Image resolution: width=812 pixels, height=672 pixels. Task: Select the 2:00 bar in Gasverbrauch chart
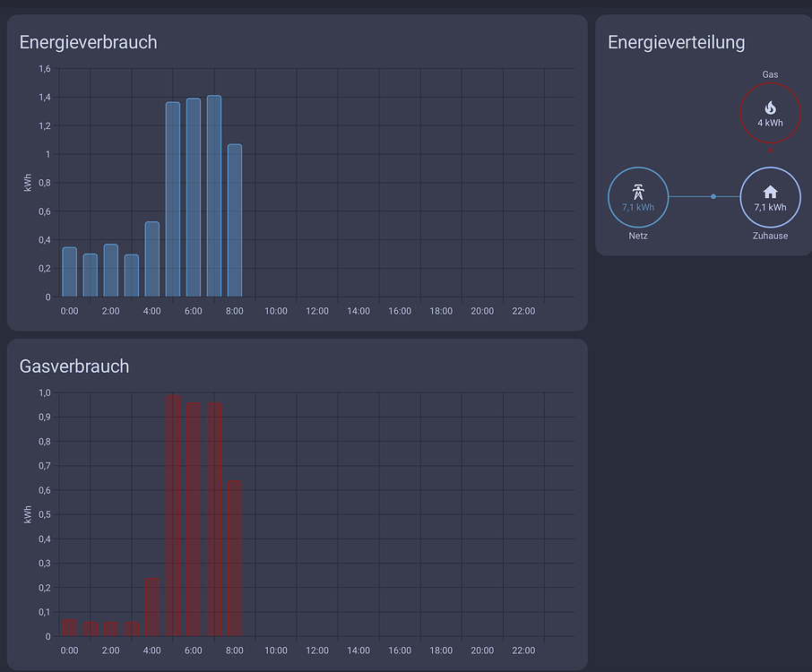point(111,629)
